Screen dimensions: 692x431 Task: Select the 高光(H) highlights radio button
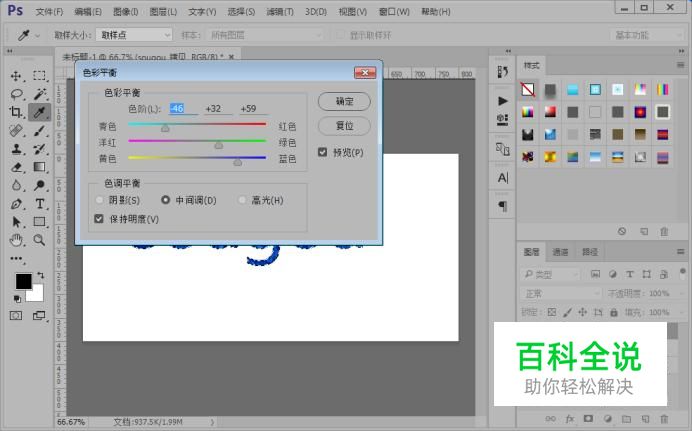click(x=242, y=200)
